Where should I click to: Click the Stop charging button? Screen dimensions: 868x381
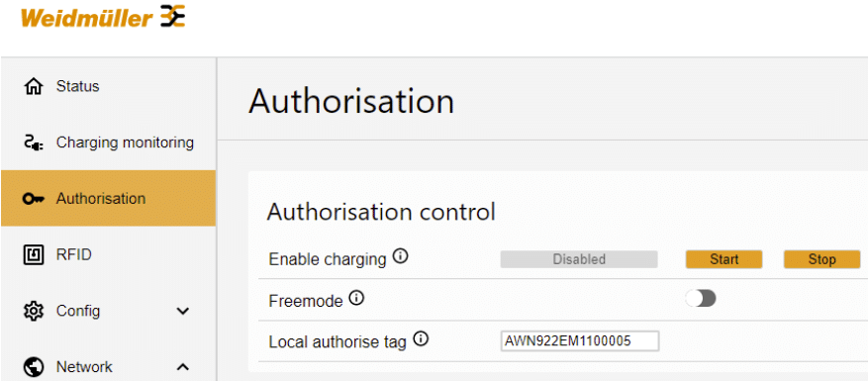pyautogui.click(x=821, y=259)
